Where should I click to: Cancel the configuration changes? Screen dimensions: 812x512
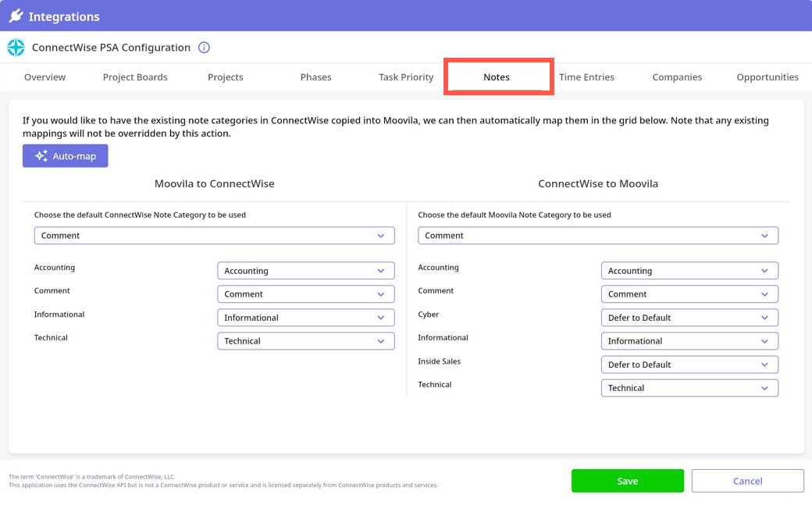tap(747, 481)
